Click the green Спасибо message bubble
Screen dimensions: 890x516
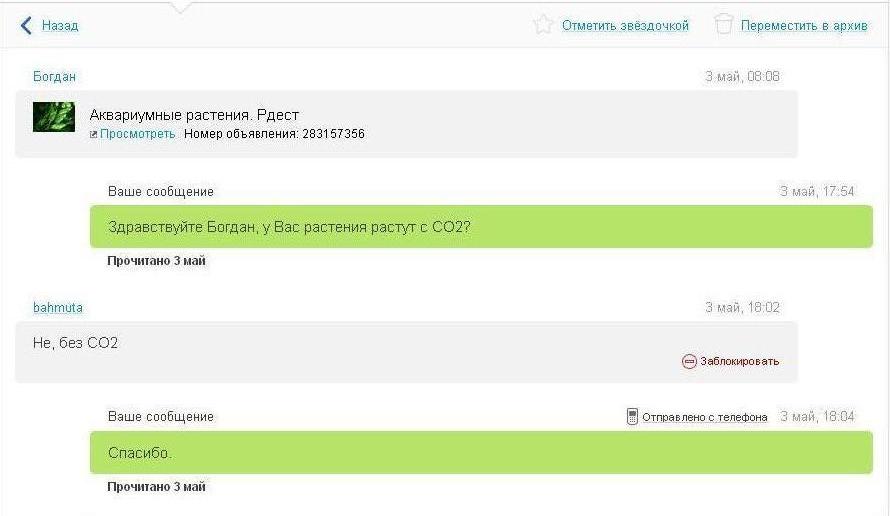pos(481,452)
